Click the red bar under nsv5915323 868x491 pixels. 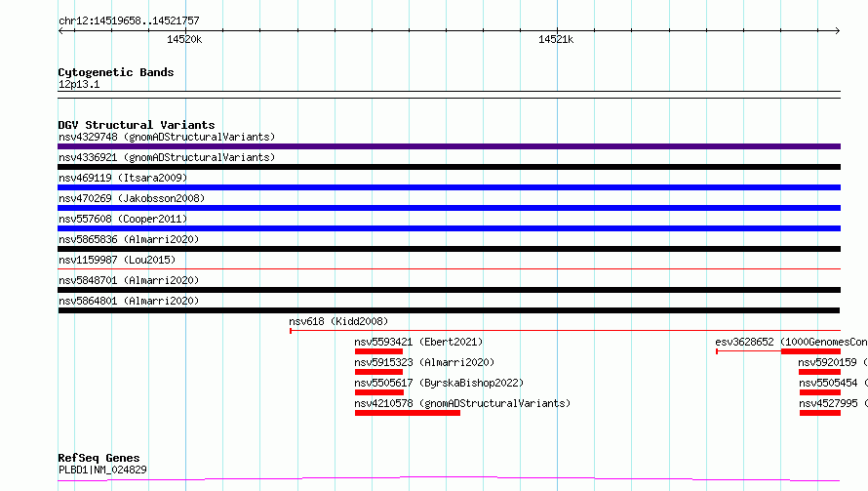click(378, 372)
